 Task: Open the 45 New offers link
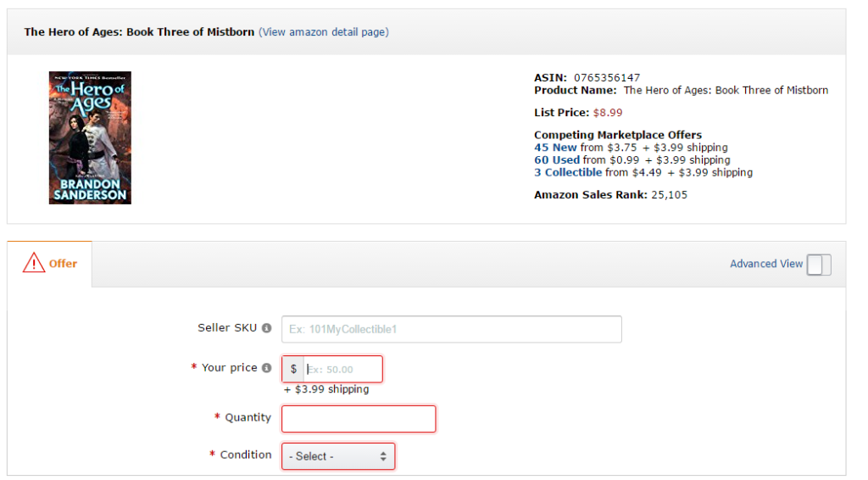click(x=555, y=148)
